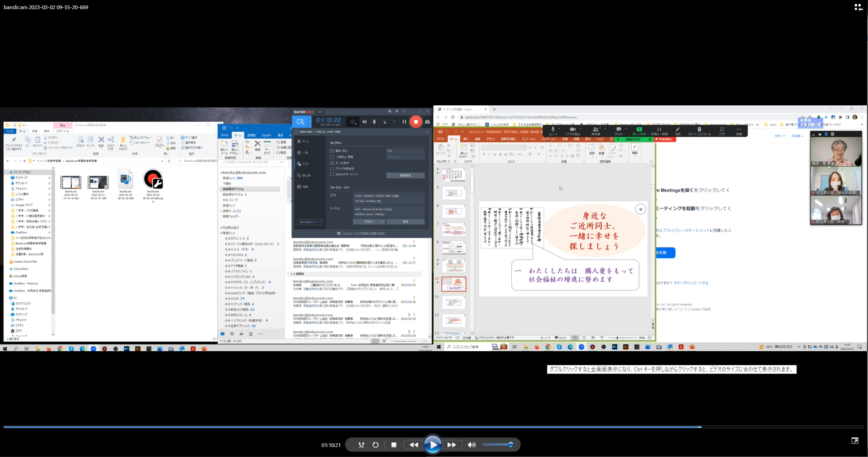Select bandicam 2022-04-25 video thumbnail
This screenshot has width=868, height=457.
71,187
